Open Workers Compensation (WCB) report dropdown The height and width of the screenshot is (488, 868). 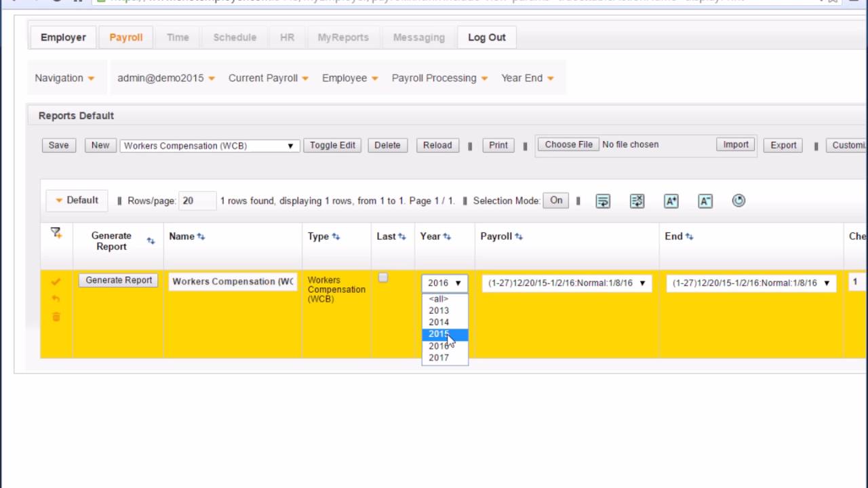pyautogui.click(x=210, y=146)
